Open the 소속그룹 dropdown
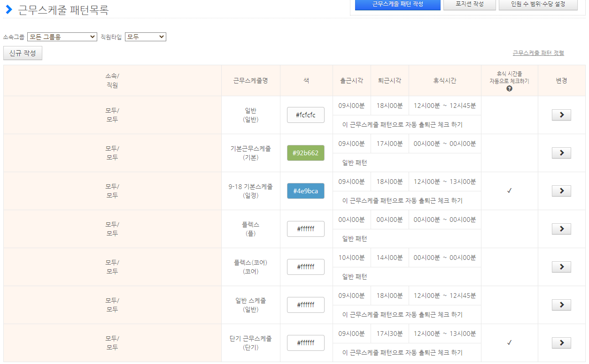The image size is (589, 364). click(x=62, y=37)
